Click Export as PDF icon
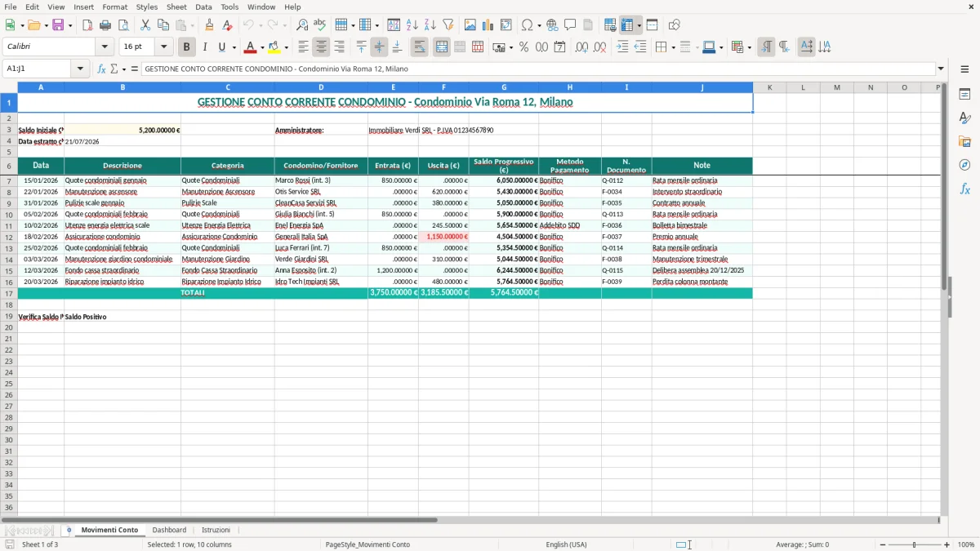980x551 pixels. click(x=87, y=25)
